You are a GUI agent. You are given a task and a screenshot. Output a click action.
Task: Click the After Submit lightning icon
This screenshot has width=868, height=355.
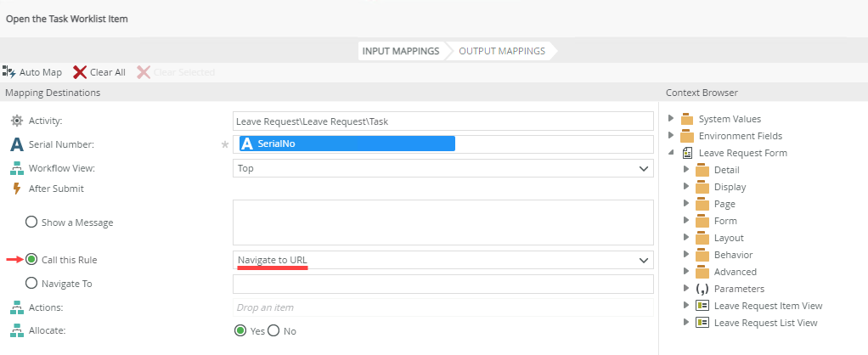[x=16, y=189]
